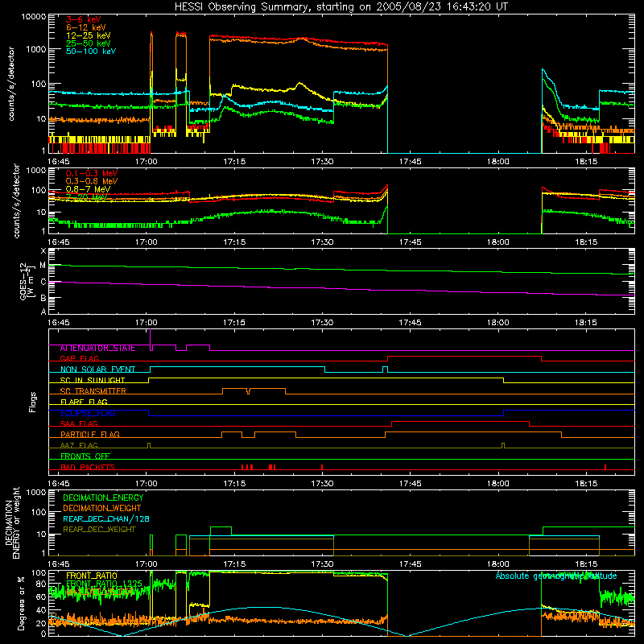Select the 25-50 keV legend label
Screen dimensions: 644x644
click(x=88, y=43)
